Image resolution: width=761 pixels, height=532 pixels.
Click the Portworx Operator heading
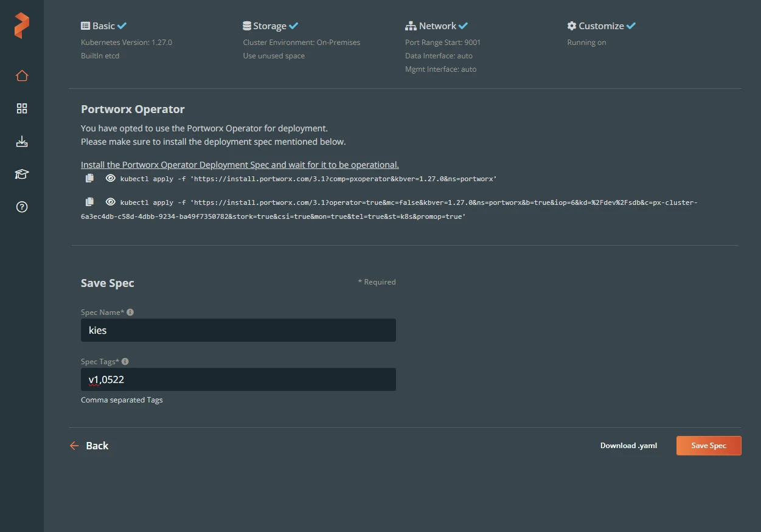pyautogui.click(x=133, y=109)
